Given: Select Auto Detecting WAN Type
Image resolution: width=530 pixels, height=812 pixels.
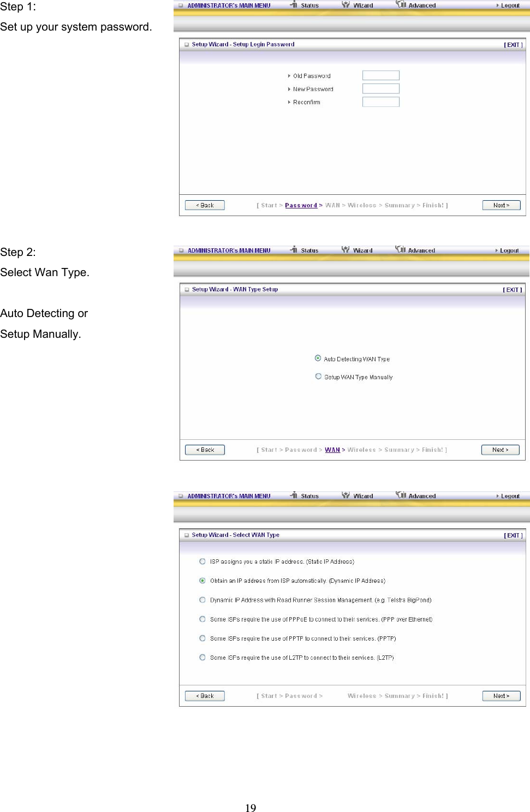Looking at the screenshot, I should click(x=318, y=359).
